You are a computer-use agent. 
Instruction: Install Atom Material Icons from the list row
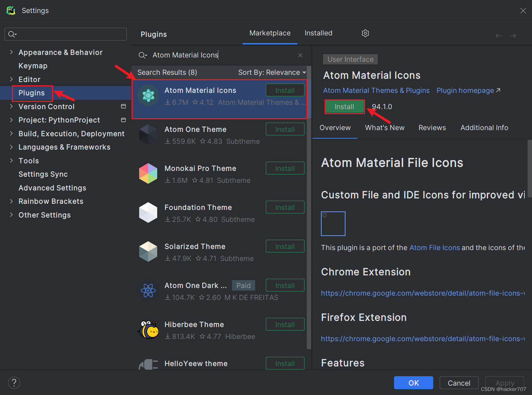(285, 90)
